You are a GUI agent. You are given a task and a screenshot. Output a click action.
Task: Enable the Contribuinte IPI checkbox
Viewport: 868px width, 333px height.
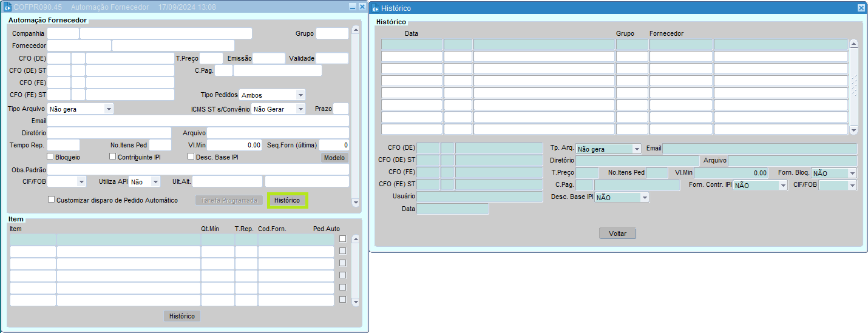(x=113, y=156)
